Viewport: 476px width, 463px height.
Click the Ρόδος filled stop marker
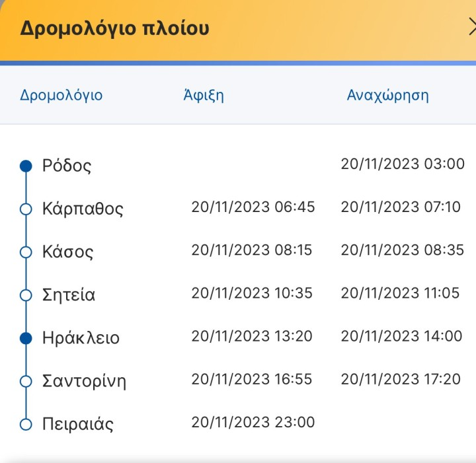point(26,166)
